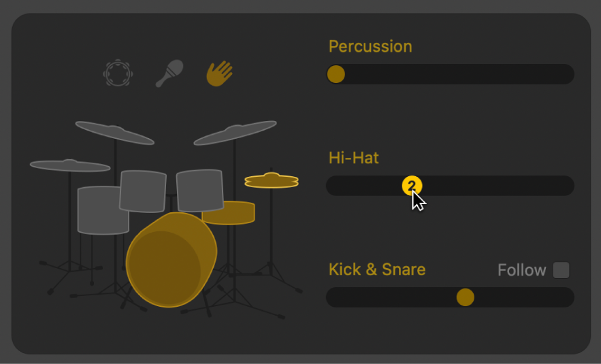
Task: Click the left rack tom
Action: tap(143, 191)
